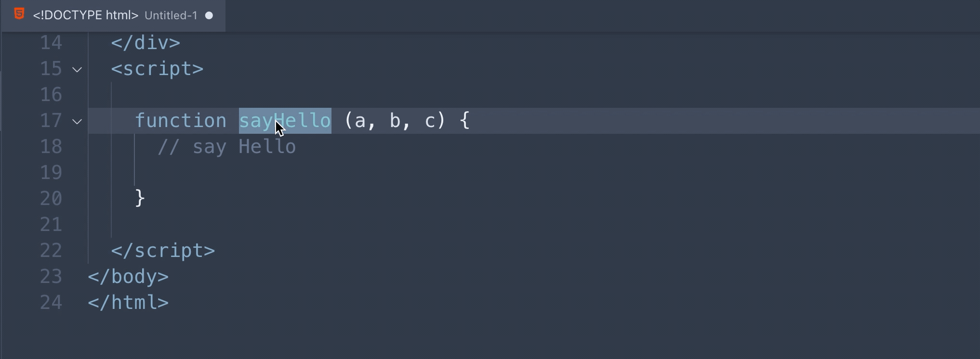
Task: Click the closing script tag on line 22
Action: [163, 251]
